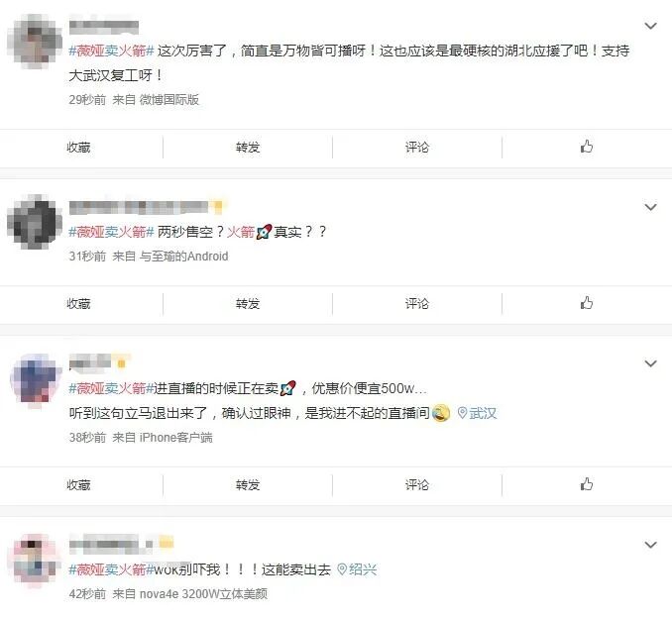Like the 两秒售空 post
Screen dimensions: 672x618
pos(587,303)
